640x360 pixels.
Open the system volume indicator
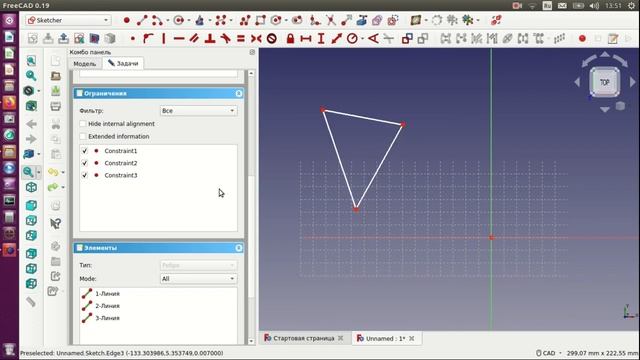pyautogui.click(x=594, y=6)
